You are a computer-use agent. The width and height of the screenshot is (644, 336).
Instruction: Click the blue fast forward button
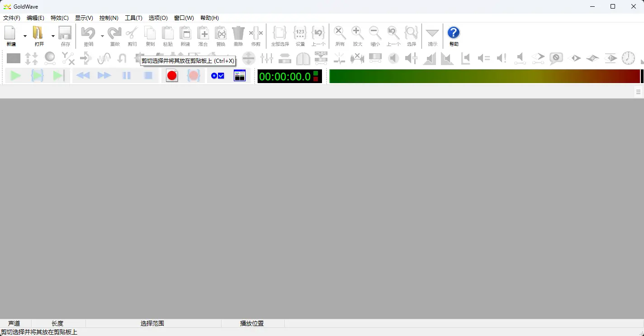coord(104,76)
